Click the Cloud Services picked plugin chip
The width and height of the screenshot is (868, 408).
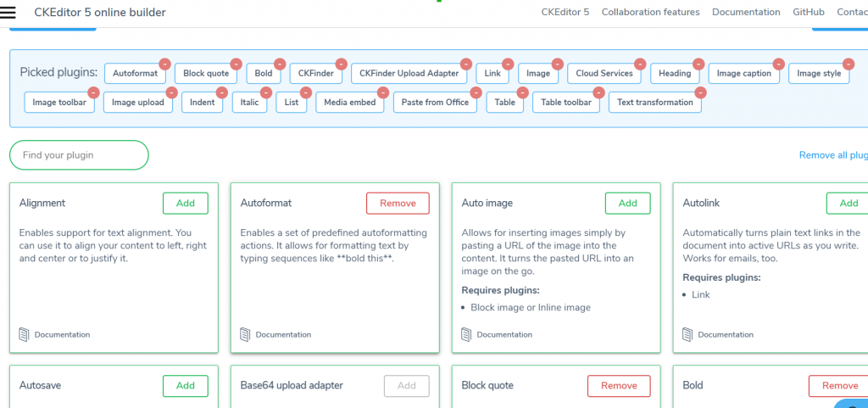click(x=604, y=73)
